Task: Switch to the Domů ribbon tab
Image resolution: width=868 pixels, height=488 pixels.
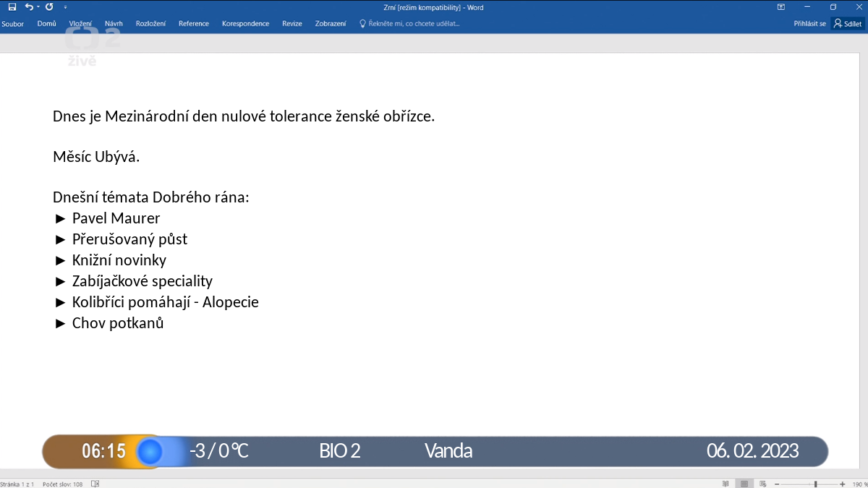Action: coord(46,24)
